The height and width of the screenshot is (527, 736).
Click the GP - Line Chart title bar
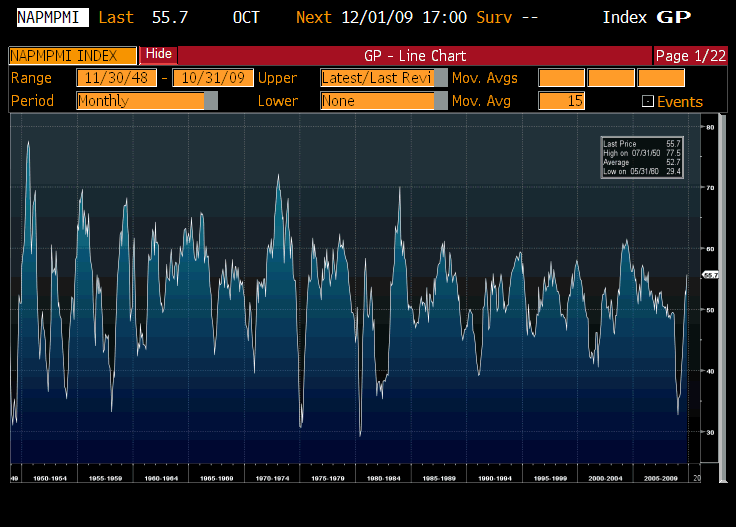tap(415, 56)
